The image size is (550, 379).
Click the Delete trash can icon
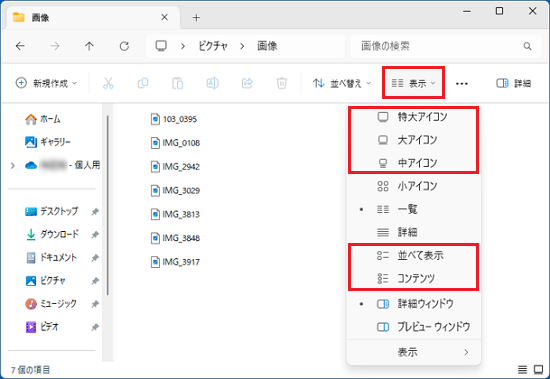coord(282,83)
